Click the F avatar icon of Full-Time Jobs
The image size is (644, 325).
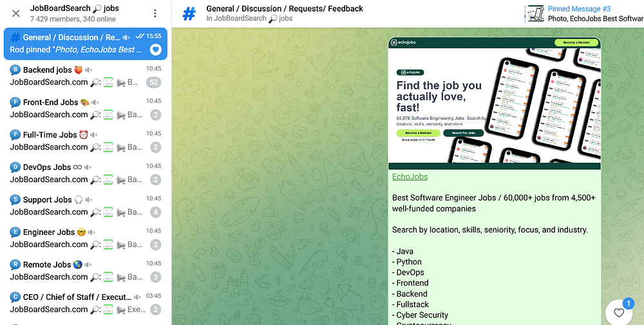(15, 135)
